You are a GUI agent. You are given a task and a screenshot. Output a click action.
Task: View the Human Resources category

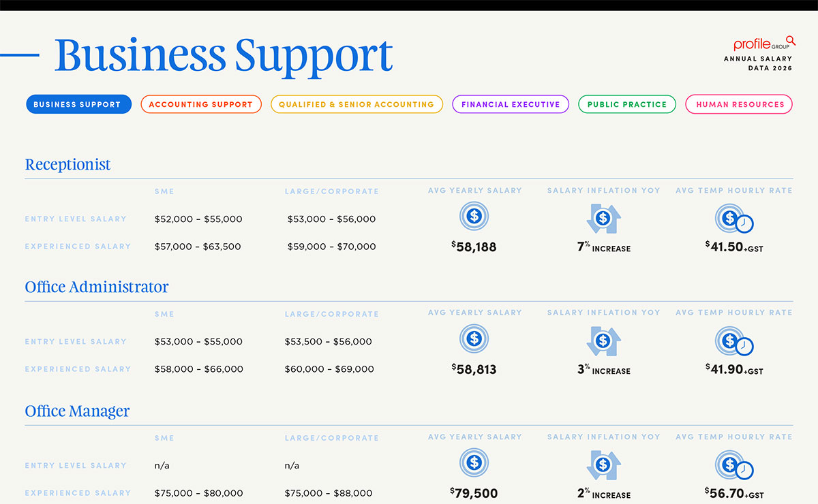740,104
